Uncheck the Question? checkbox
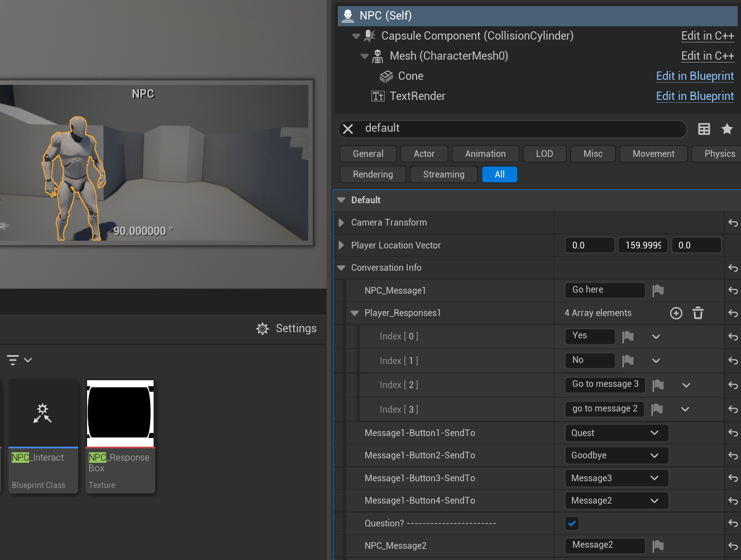741x560 pixels. (x=572, y=523)
